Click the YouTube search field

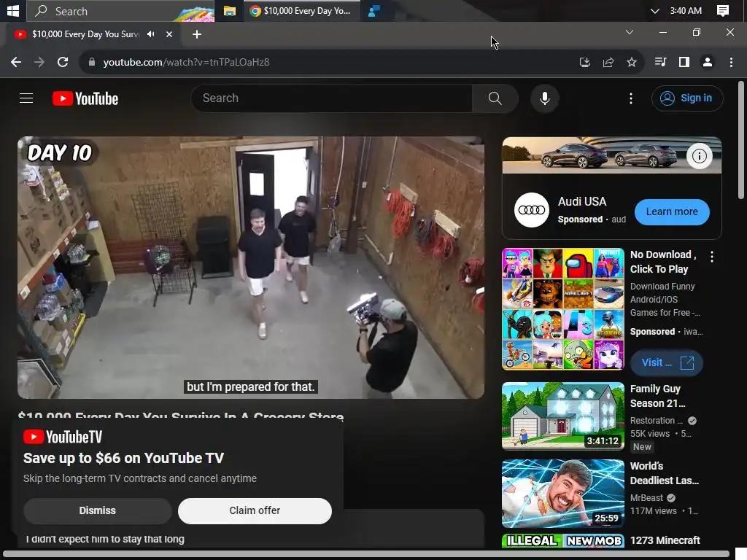tap(332, 98)
